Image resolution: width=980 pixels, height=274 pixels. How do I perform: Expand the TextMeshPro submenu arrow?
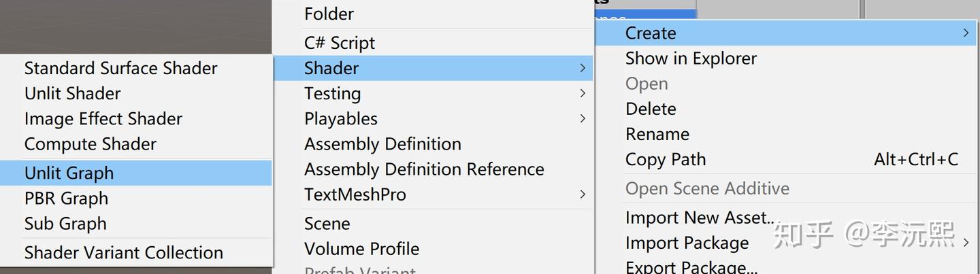click(583, 194)
